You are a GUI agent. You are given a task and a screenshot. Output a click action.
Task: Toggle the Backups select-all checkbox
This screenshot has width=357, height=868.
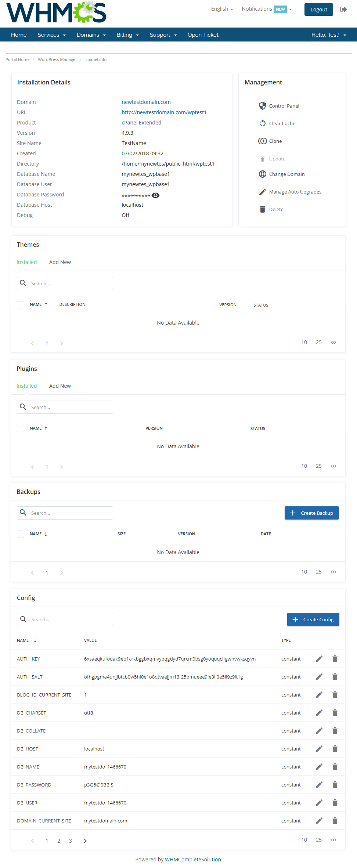coord(21,534)
